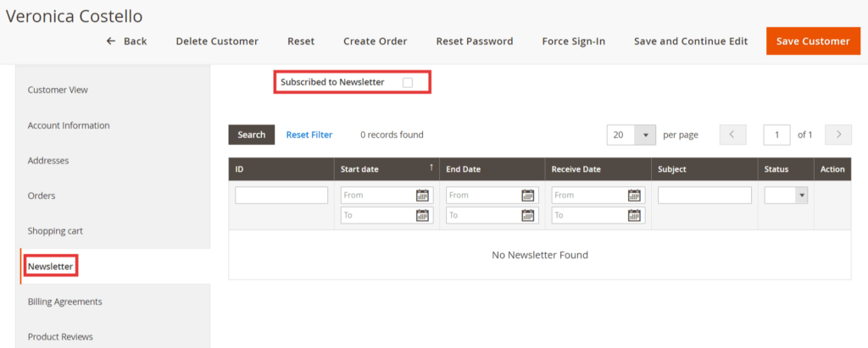This screenshot has height=348, width=868.
Task: Click the Search button
Action: [x=251, y=135]
